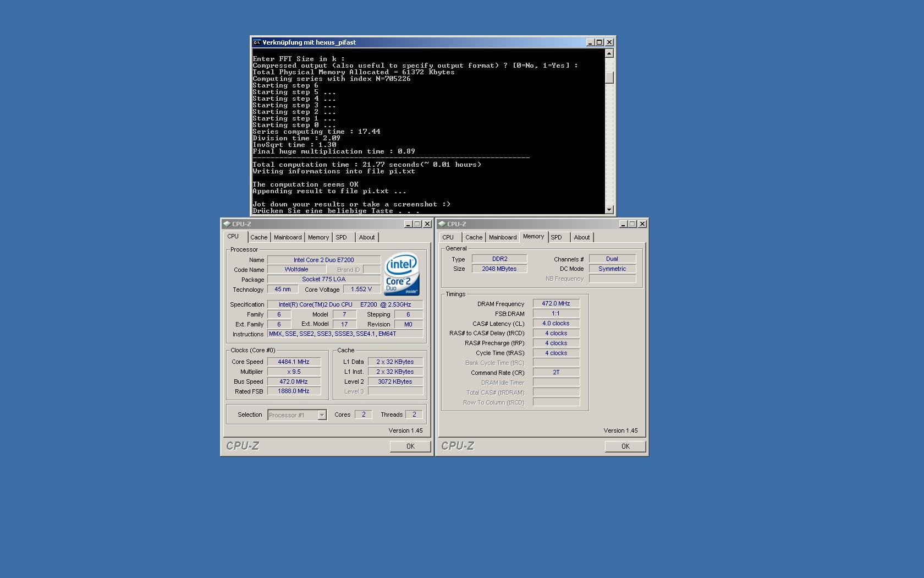
Task: Click the DC Mode value Symmetric
Action: tap(612, 269)
